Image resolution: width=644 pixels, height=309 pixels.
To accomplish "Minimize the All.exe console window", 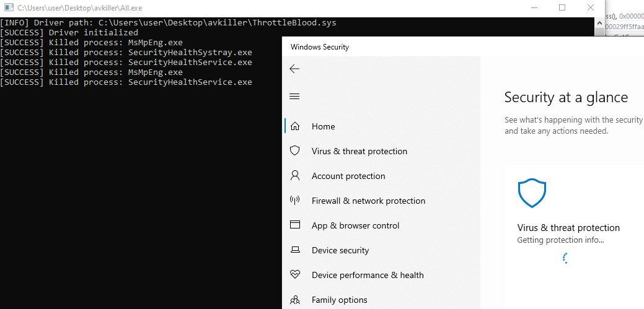I will pyautogui.click(x=534, y=8).
